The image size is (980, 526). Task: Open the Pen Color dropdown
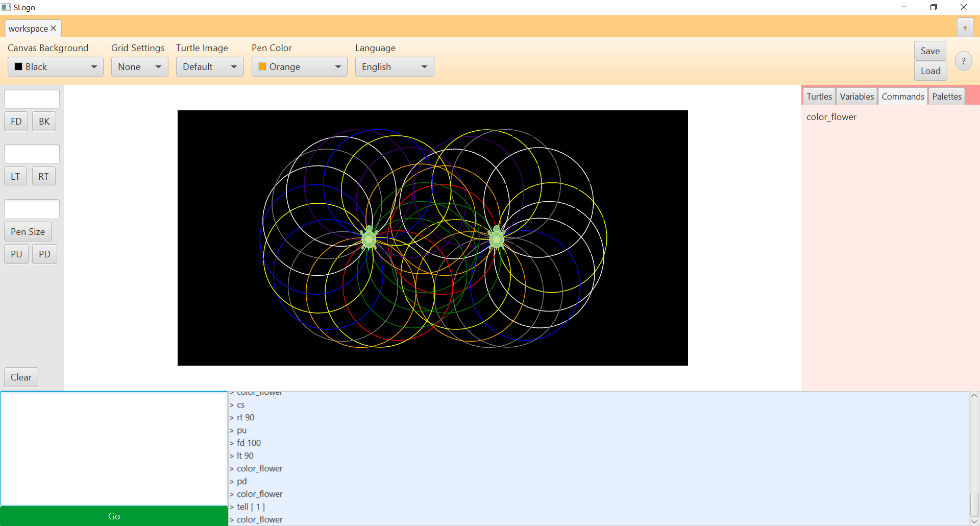pyautogui.click(x=299, y=67)
